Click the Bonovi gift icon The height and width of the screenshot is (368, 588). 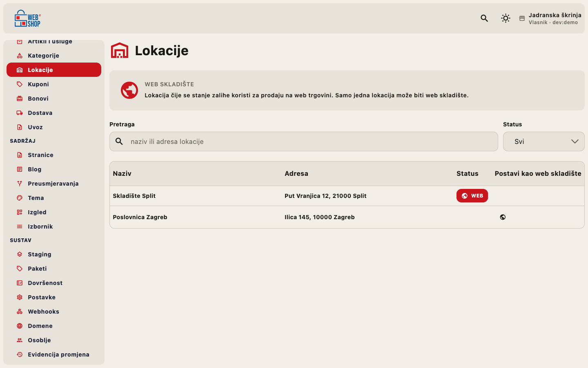pyautogui.click(x=20, y=99)
